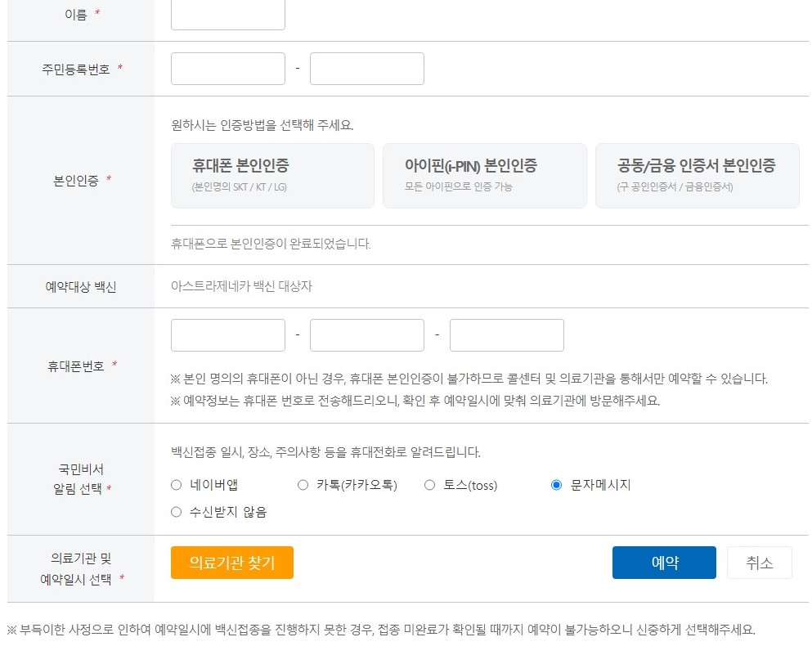
Task: Click bottom notice starting ※ 부득이한 사정으로
Action: pos(381,630)
